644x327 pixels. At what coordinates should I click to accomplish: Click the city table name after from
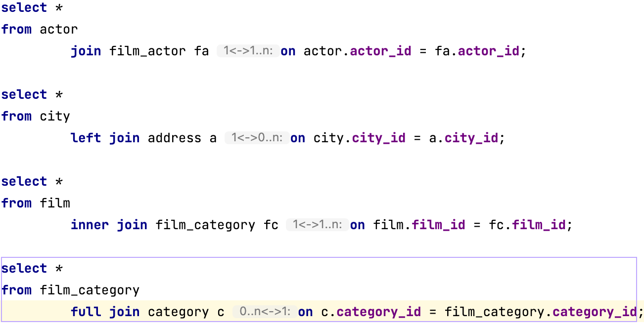[x=54, y=116]
